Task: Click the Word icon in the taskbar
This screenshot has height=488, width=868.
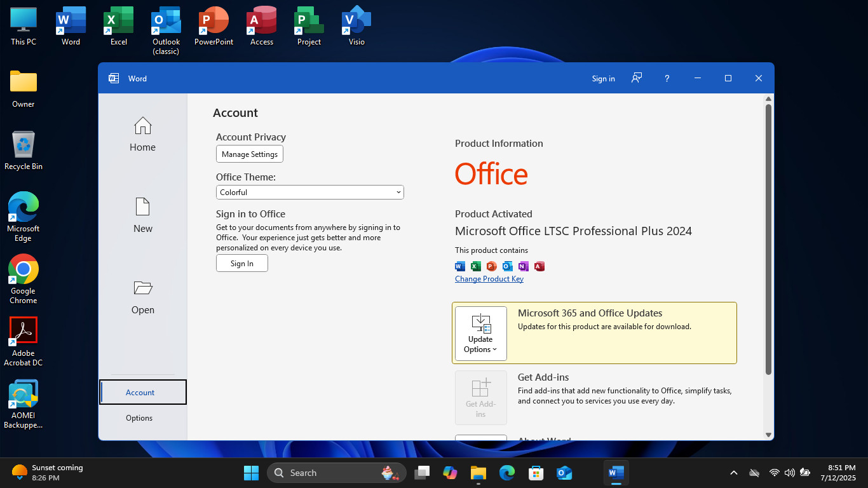Action: click(x=616, y=473)
